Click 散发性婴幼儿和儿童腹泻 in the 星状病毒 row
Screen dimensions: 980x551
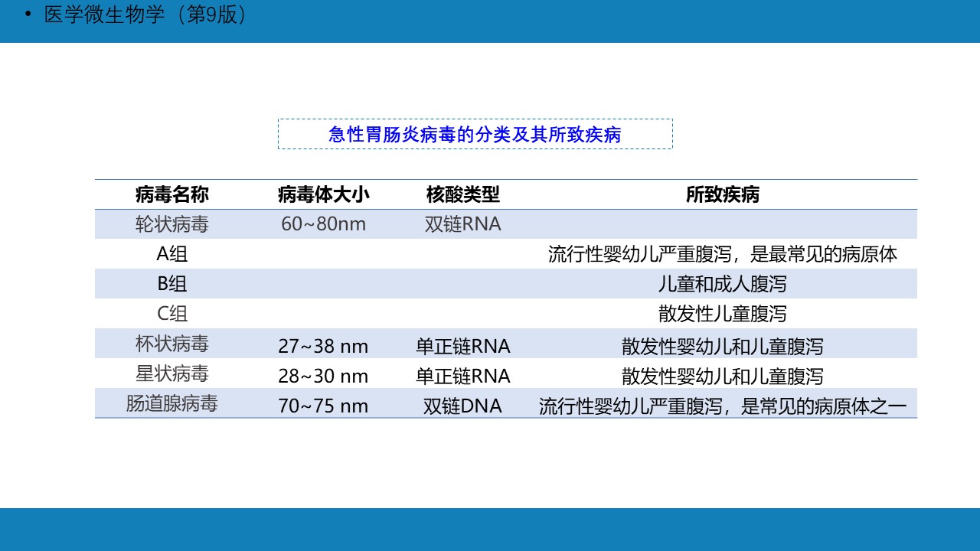(723, 376)
